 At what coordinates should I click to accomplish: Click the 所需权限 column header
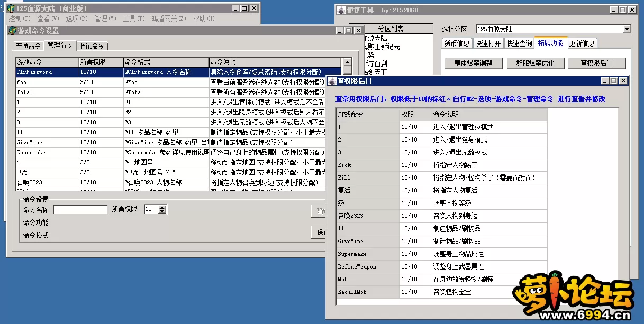point(101,62)
